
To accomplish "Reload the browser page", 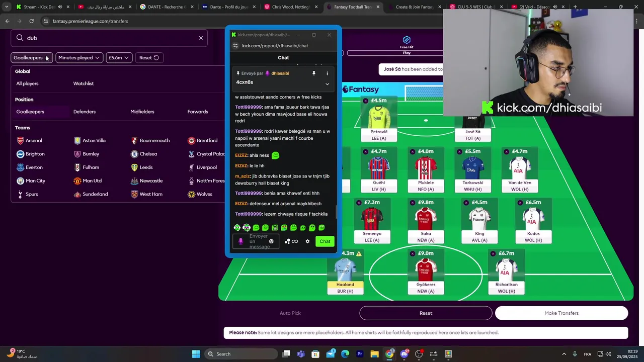I will 31,21.
